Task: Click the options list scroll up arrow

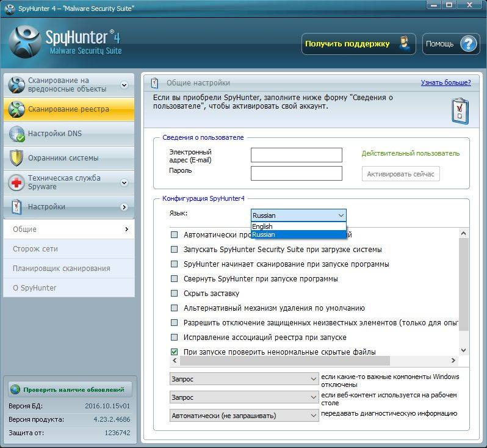Action: (x=463, y=233)
